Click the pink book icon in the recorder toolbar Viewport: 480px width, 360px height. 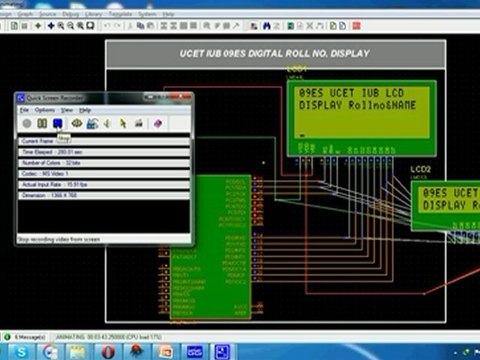[158, 124]
